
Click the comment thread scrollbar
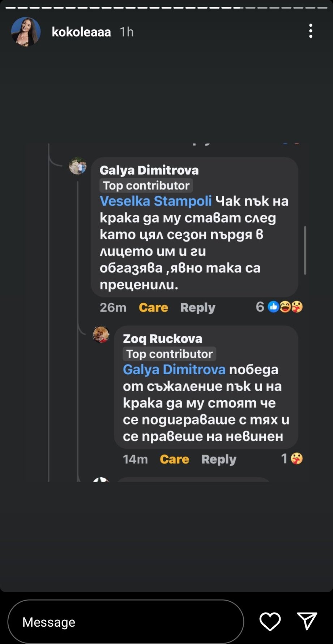click(305, 250)
